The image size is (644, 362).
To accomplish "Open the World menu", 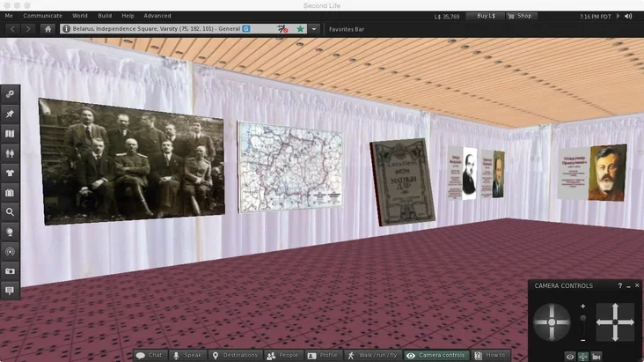I will pos(80,16).
